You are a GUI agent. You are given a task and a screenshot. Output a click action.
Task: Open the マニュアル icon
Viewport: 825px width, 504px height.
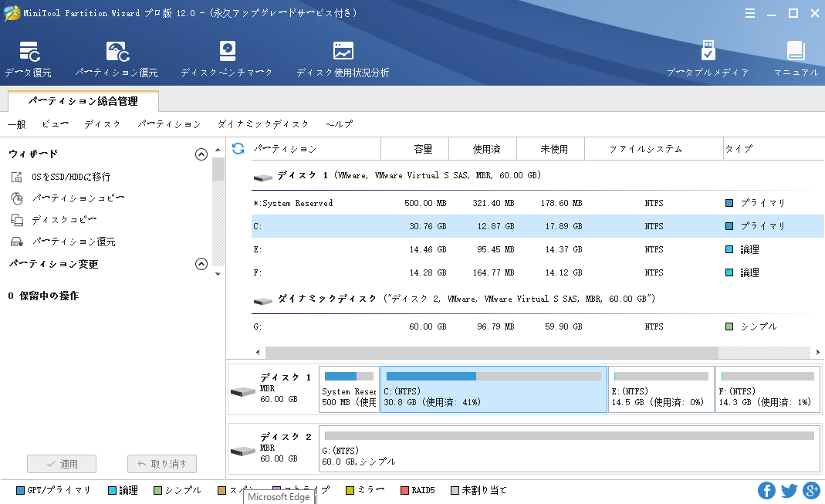tap(796, 59)
